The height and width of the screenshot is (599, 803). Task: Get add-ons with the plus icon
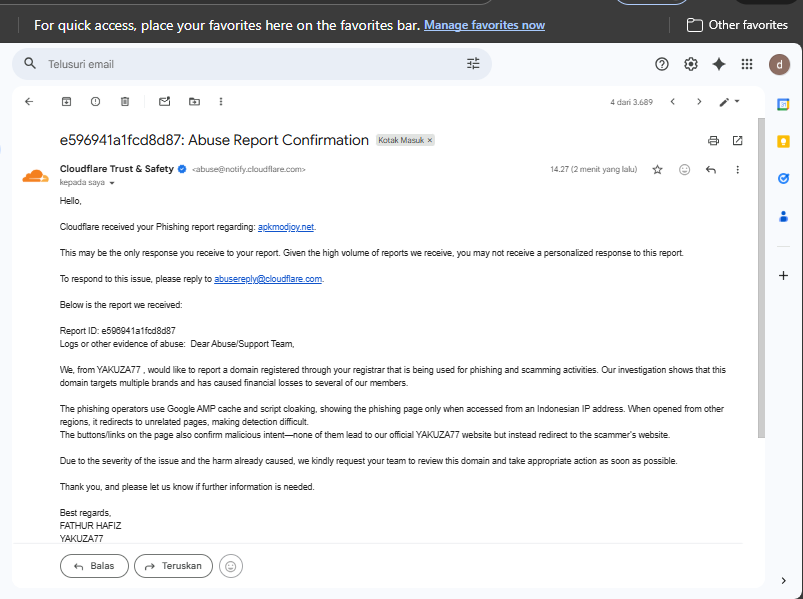783,275
